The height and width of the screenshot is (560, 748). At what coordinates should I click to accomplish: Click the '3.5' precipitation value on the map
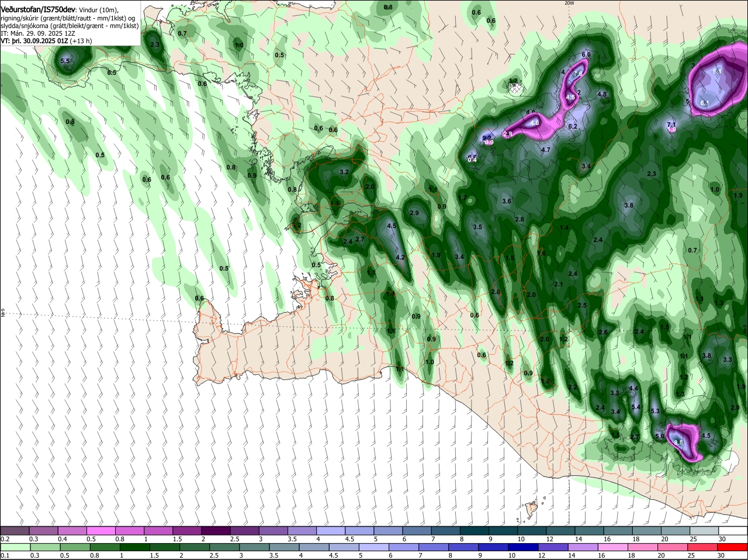477,227
